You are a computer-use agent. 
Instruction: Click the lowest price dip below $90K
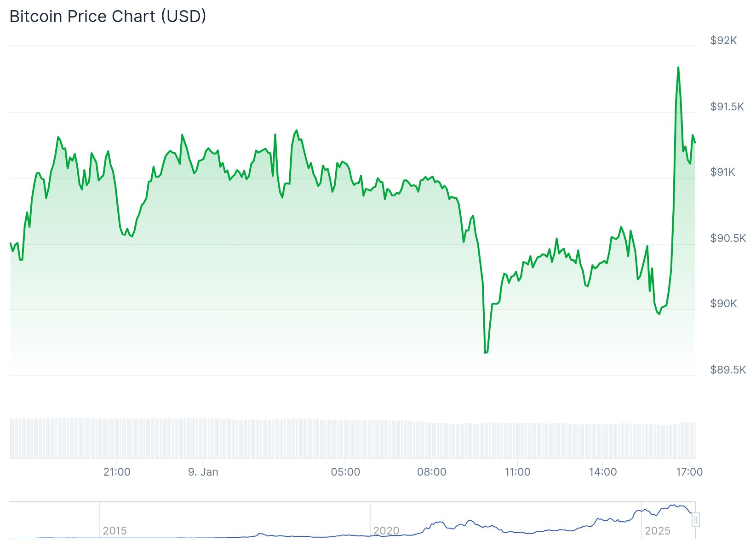(x=486, y=352)
